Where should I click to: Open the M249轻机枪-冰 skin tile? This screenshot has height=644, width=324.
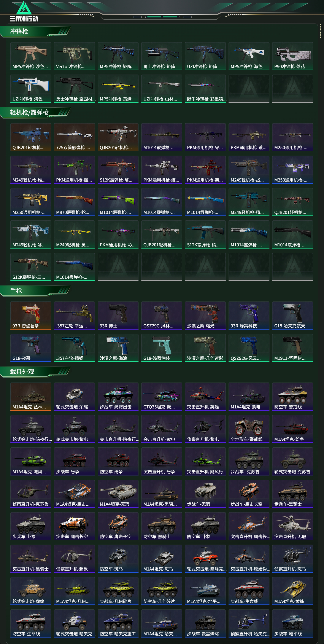point(31,234)
